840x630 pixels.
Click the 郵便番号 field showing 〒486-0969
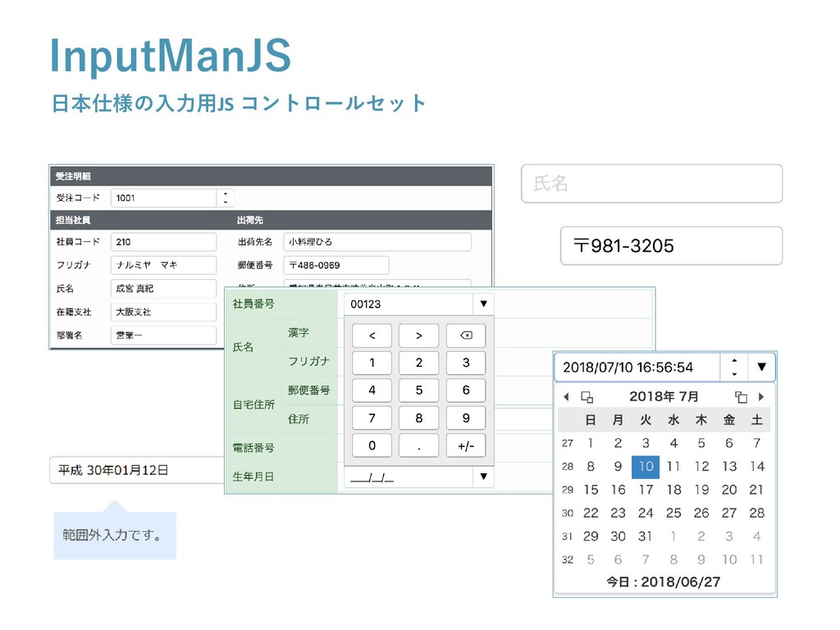336,265
